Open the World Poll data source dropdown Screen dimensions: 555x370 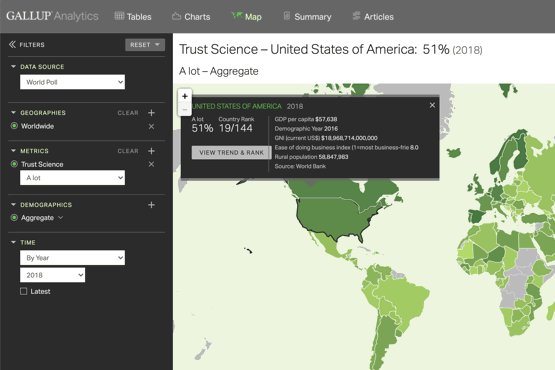(x=73, y=82)
